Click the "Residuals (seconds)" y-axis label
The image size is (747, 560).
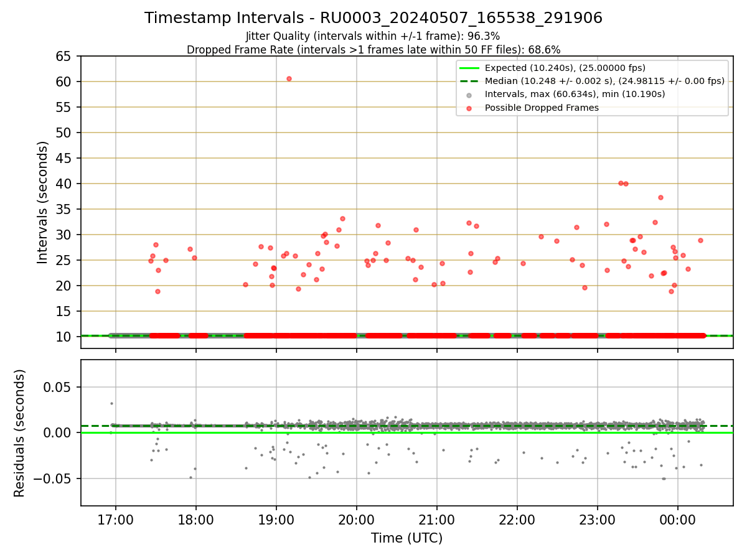[x=19, y=433]
